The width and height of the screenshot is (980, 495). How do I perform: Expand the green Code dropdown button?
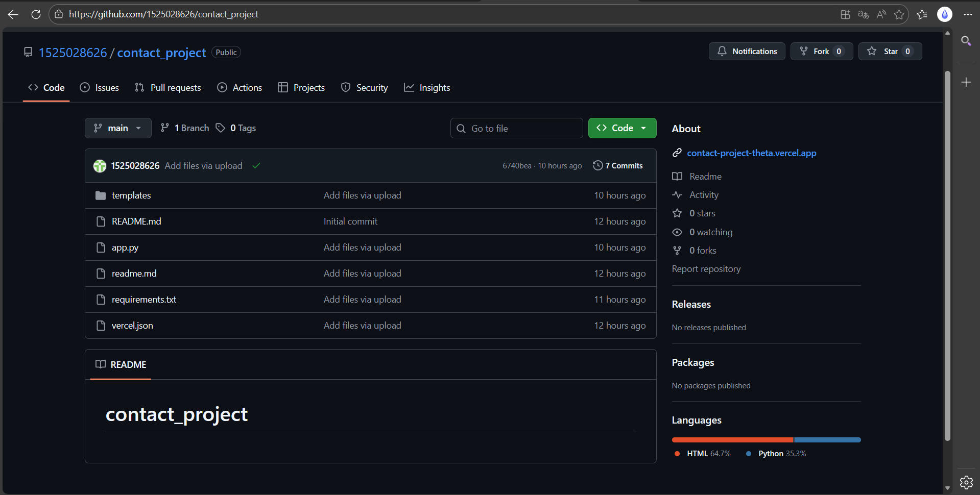[622, 128]
